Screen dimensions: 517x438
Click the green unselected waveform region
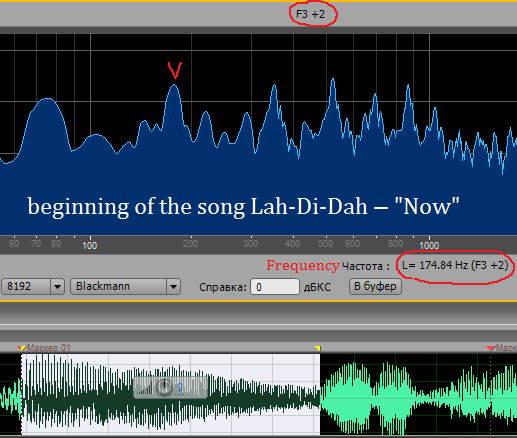pyautogui.click(x=418, y=395)
